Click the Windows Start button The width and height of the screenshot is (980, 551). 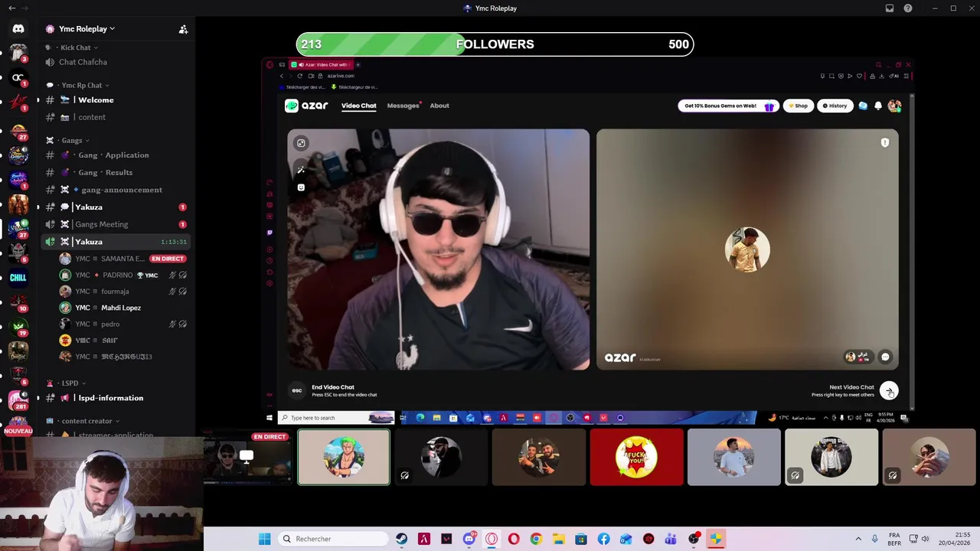tap(264, 539)
